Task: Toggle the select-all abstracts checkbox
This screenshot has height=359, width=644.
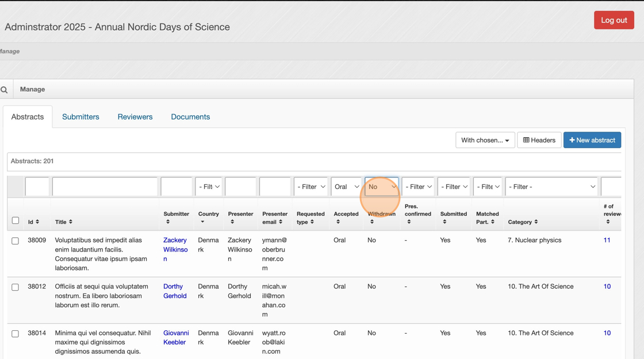Action: pos(16,221)
